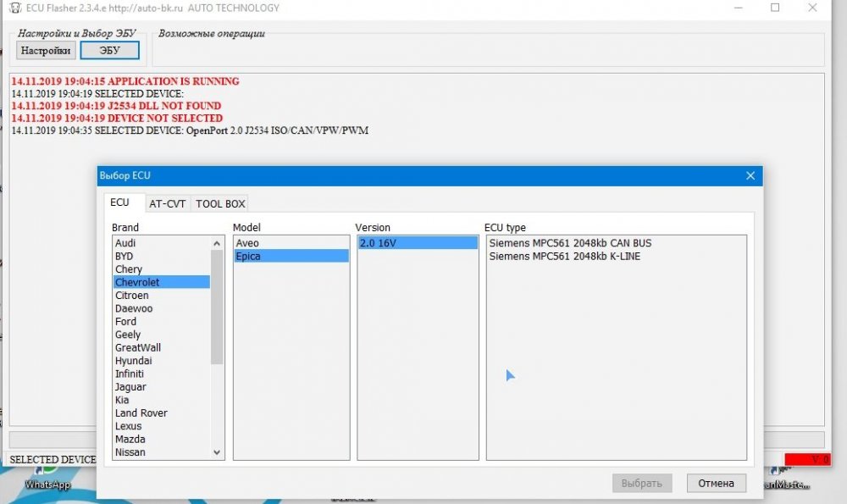
Task: Click the ЭБУ button
Action: (109, 50)
